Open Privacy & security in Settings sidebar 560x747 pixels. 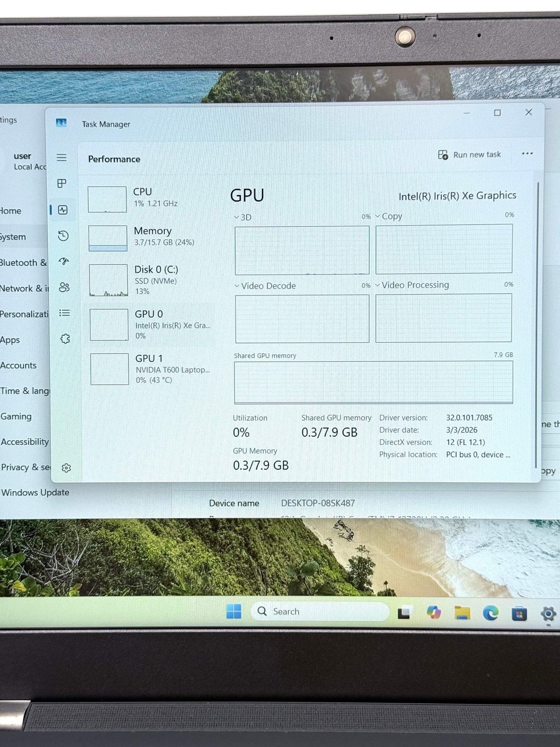(x=26, y=467)
